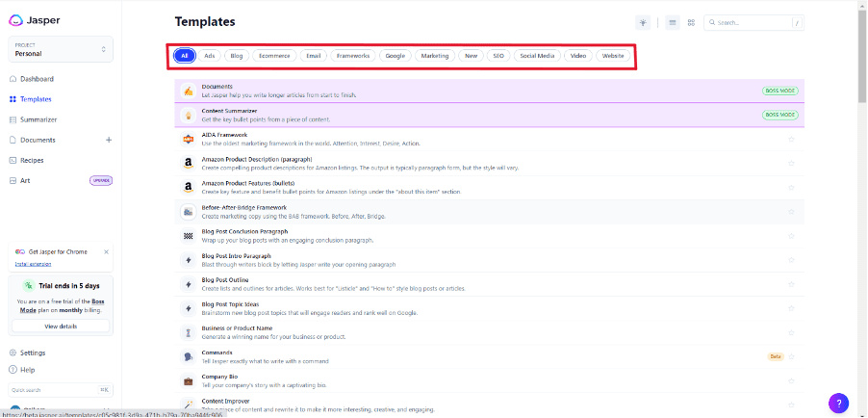
Task: Switch to list view layout icon
Action: click(673, 23)
